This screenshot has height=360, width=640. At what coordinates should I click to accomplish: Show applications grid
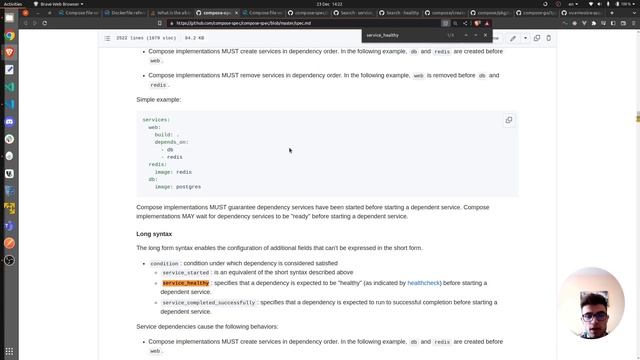coord(9,351)
